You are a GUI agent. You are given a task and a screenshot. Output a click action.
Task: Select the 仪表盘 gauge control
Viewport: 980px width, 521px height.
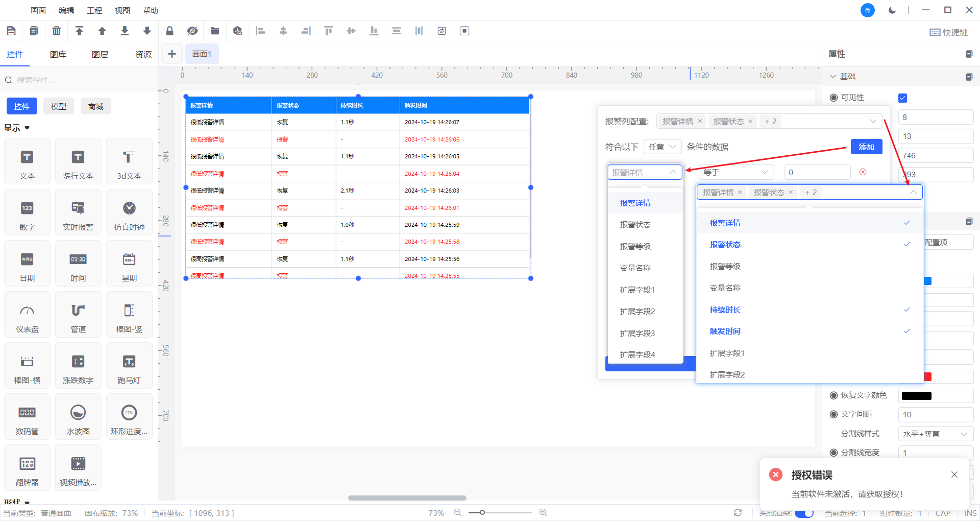[27, 315]
